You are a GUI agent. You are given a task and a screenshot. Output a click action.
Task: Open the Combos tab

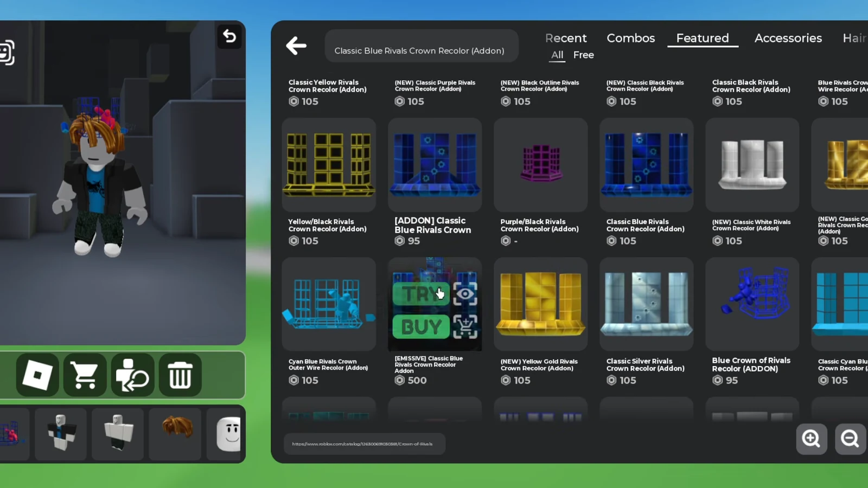click(631, 38)
